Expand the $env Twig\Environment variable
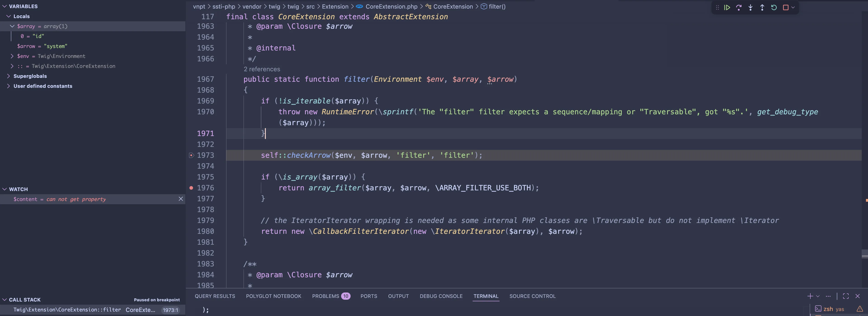 [x=12, y=56]
